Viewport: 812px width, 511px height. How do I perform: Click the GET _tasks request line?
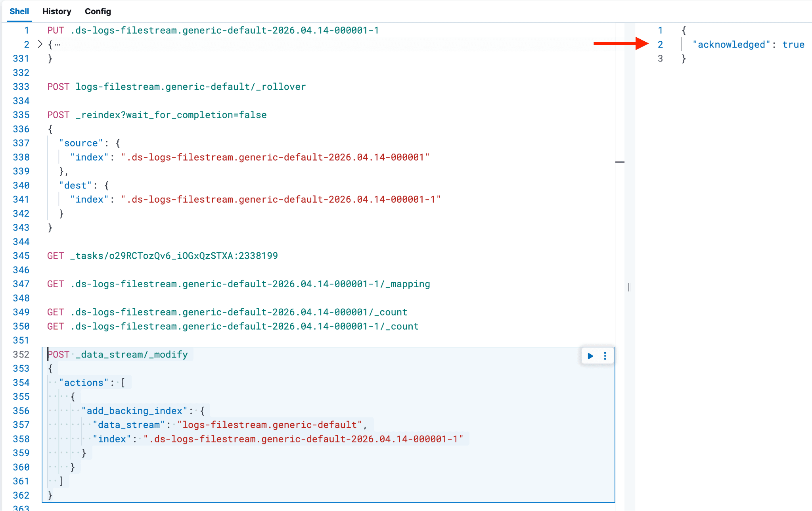[162, 256]
